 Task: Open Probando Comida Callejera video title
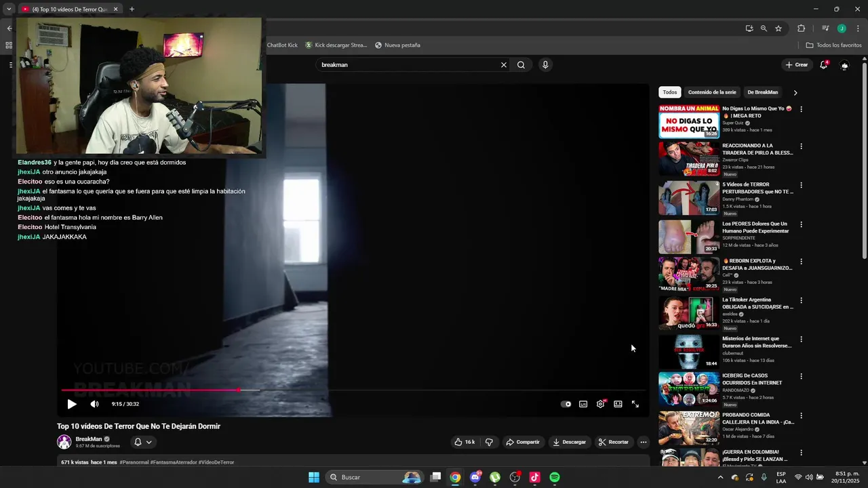(758, 418)
